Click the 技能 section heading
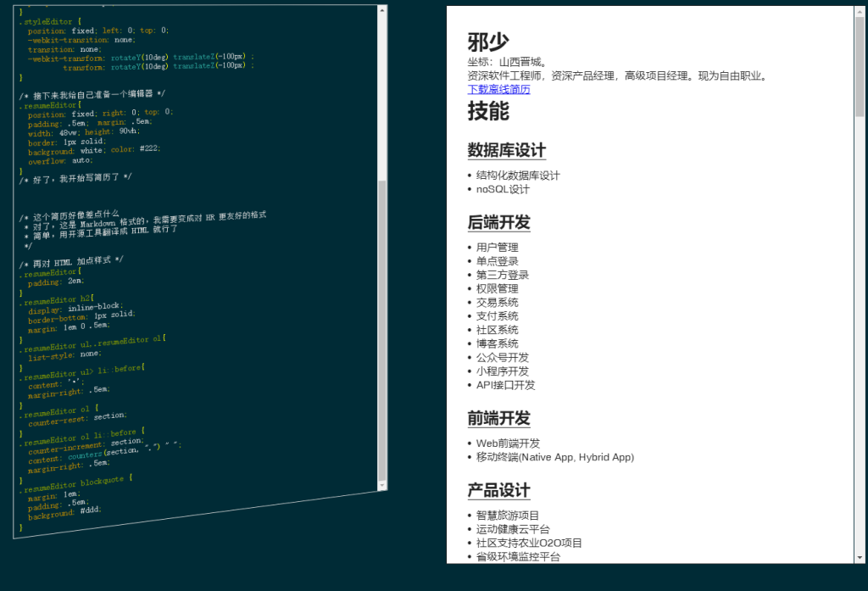This screenshot has height=591, width=868. click(488, 111)
